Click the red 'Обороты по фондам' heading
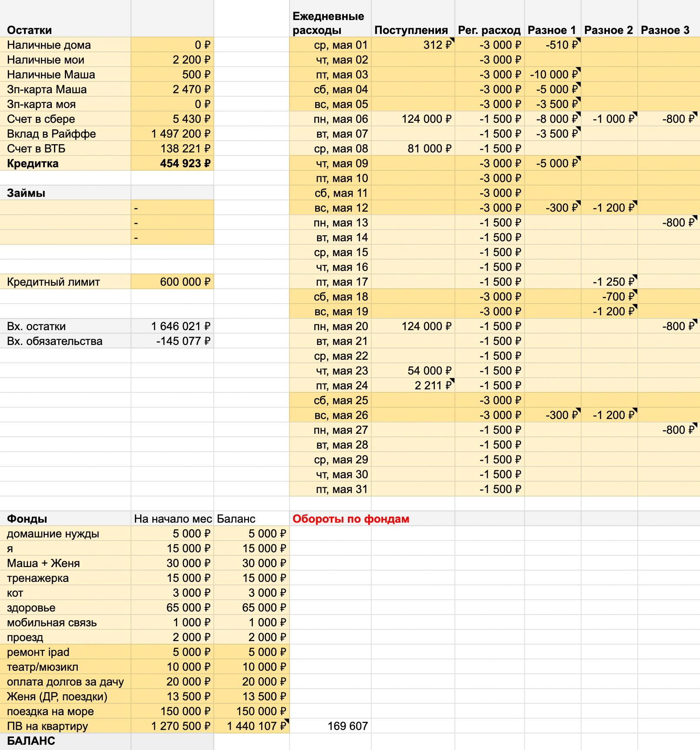The height and width of the screenshot is (750, 700). [x=351, y=519]
